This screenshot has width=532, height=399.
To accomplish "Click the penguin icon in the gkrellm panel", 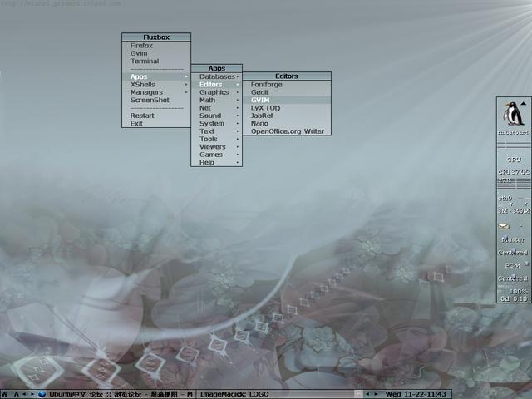I will click(x=513, y=114).
